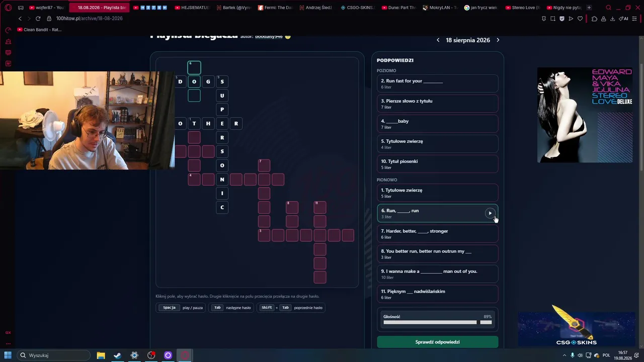Switch to the MokryLAN tab
The image size is (644, 362).
tap(440, 8)
